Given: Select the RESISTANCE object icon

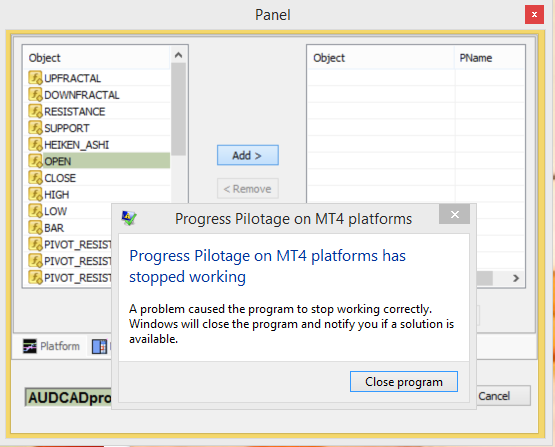Looking at the screenshot, I should coord(35,111).
